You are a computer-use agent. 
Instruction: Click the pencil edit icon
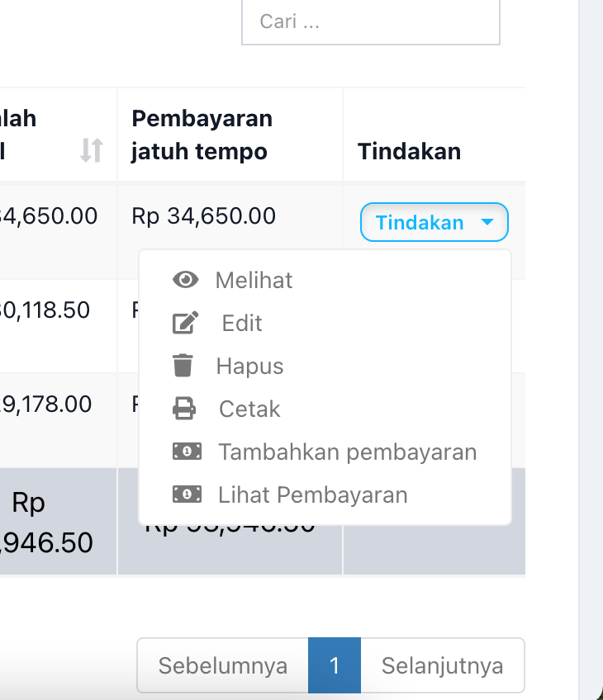tap(185, 324)
